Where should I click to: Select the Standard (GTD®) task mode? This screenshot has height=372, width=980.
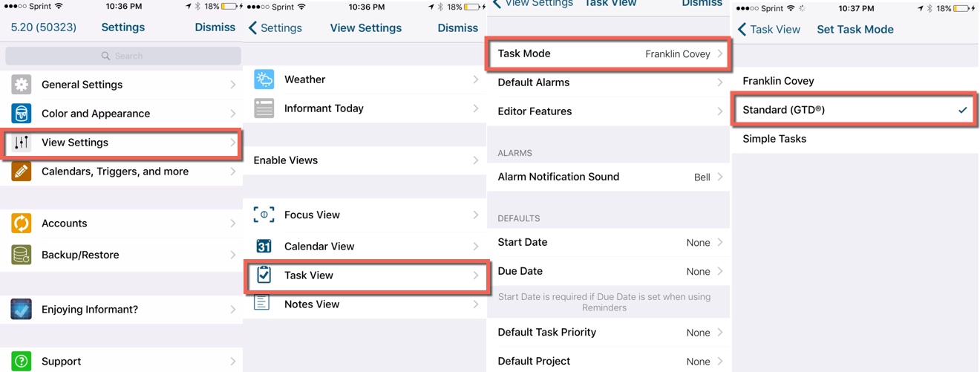[854, 110]
